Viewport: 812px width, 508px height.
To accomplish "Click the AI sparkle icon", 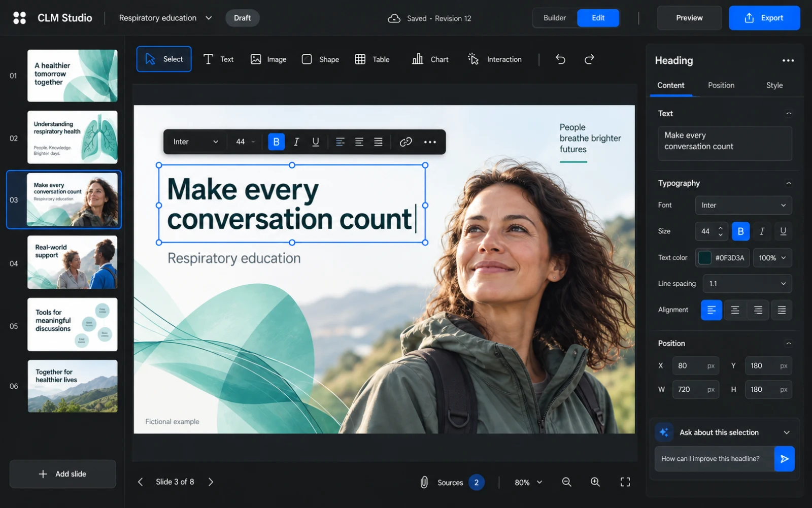I will click(664, 432).
